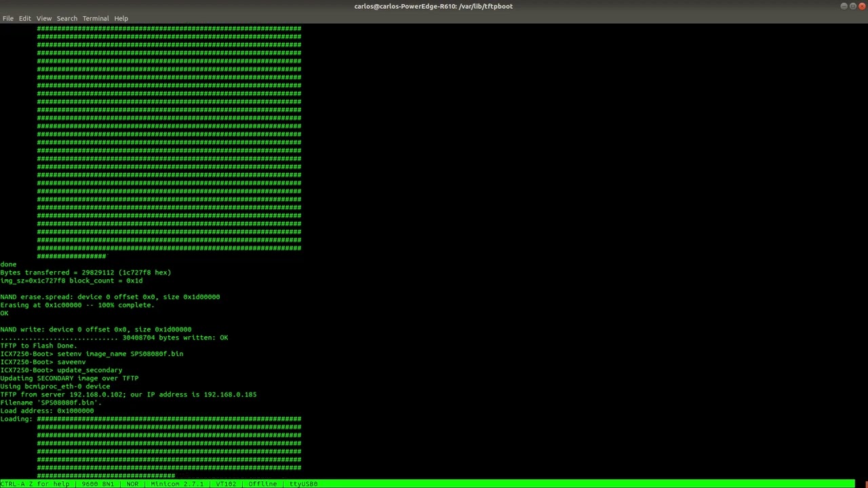
Task: Click the 'Bytes transferred = 29829112' line
Action: pos(85,272)
